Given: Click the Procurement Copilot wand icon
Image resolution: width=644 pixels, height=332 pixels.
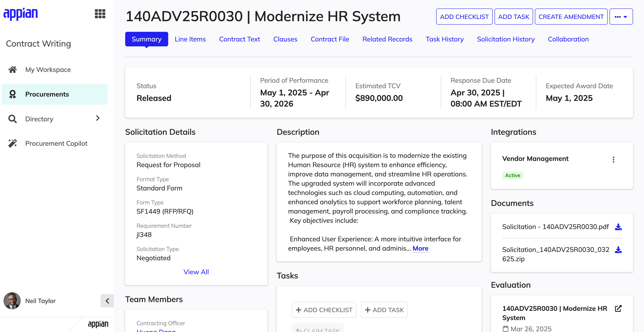Looking at the screenshot, I should [13, 143].
